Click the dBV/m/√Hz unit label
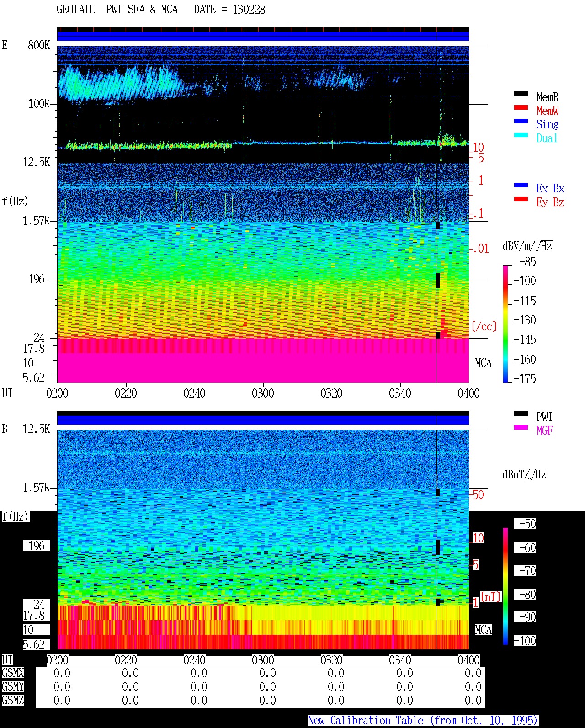 coord(527,246)
